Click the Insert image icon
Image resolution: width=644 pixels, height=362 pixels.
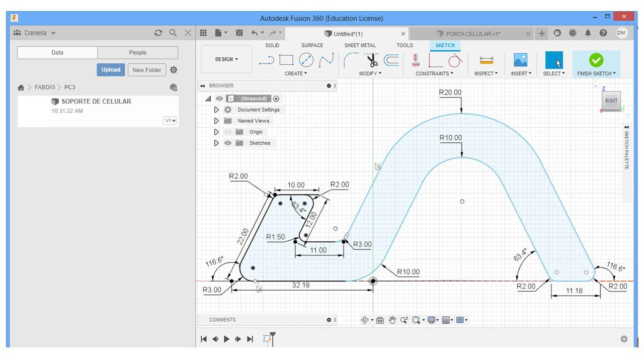(x=520, y=60)
